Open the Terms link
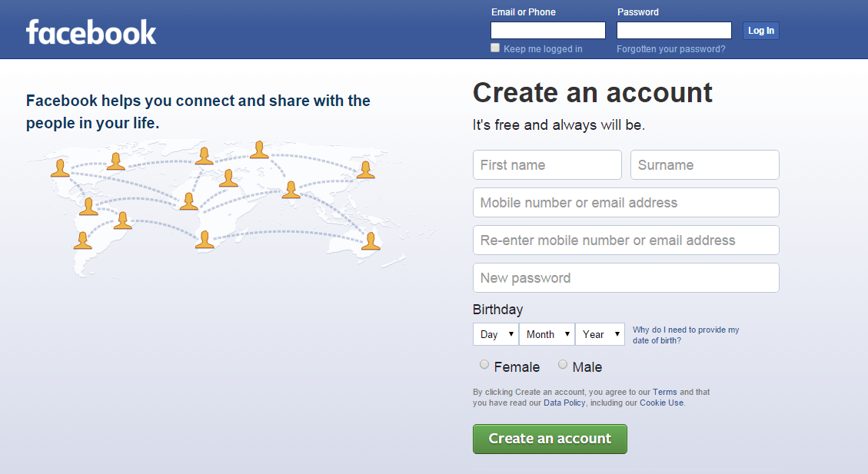 coord(664,391)
